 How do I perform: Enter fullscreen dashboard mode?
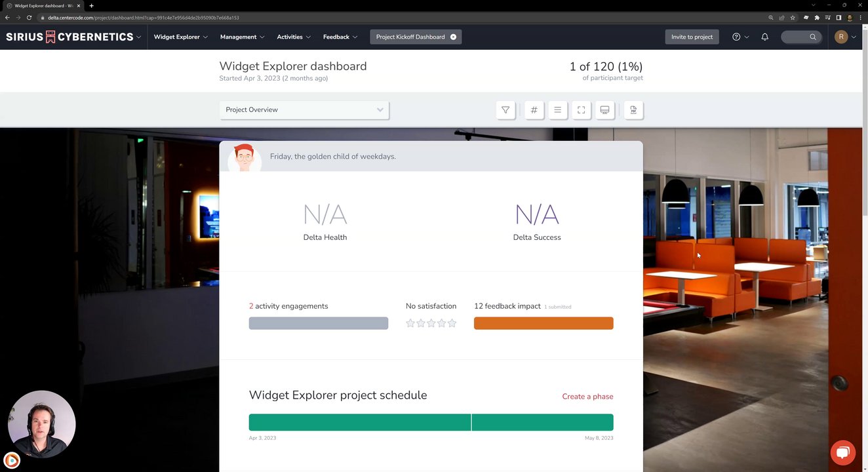click(581, 110)
